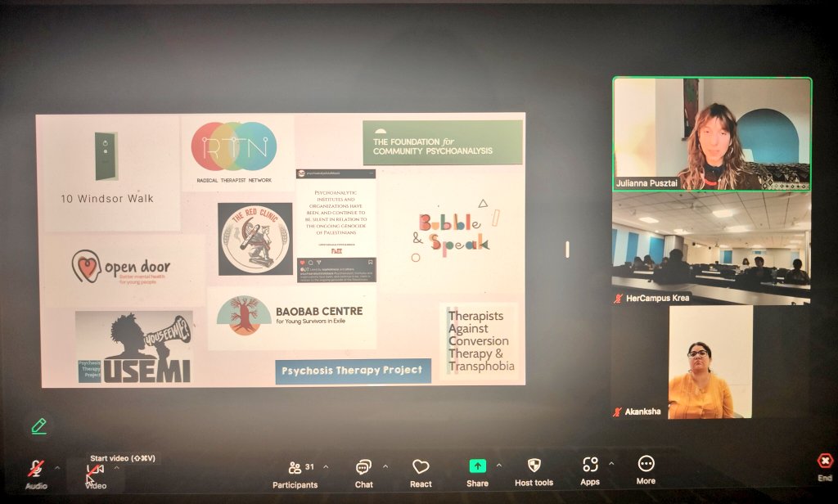
Task: Start video with the Video button
Action: click(96, 475)
